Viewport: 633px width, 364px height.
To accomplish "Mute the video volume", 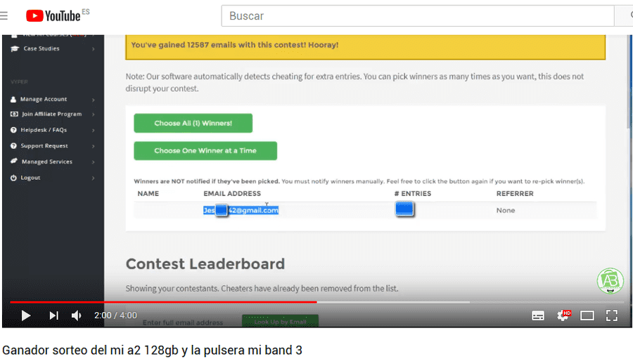I will tap(76, 316).
